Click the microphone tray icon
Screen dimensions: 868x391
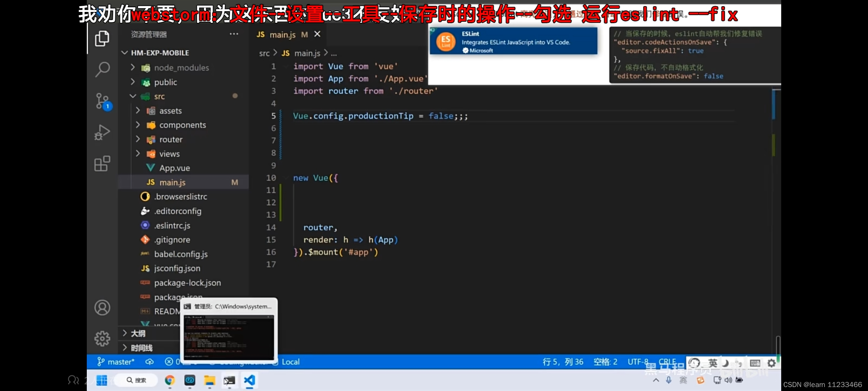[x=669, y=380]
